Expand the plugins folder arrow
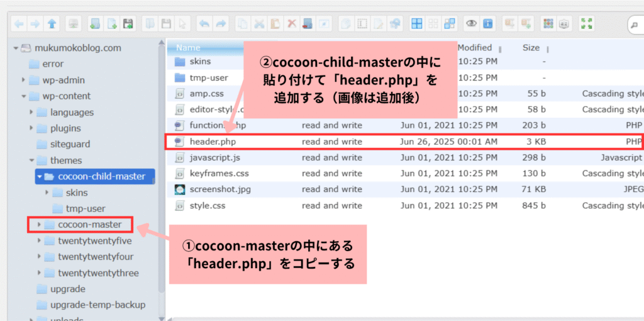The height and width of the screenshot is (321, 644). click(x=31, y=128)
